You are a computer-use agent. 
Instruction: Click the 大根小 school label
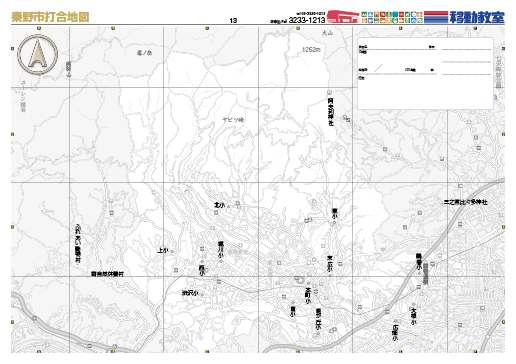coord(414,316)
